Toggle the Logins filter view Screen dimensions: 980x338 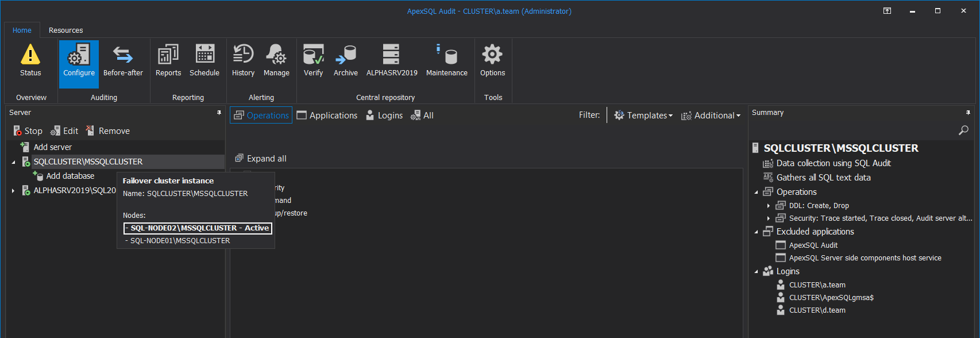384,116
